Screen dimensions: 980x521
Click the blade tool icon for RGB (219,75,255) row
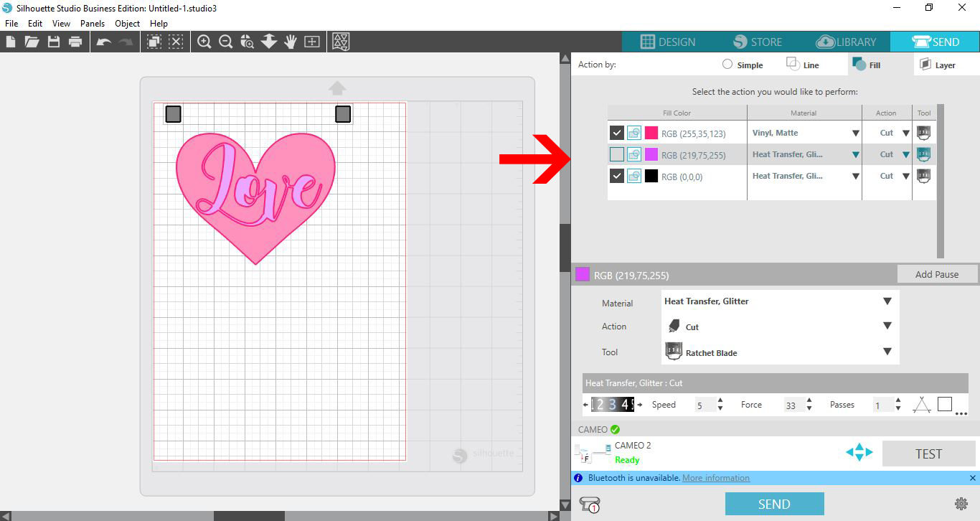924,154
